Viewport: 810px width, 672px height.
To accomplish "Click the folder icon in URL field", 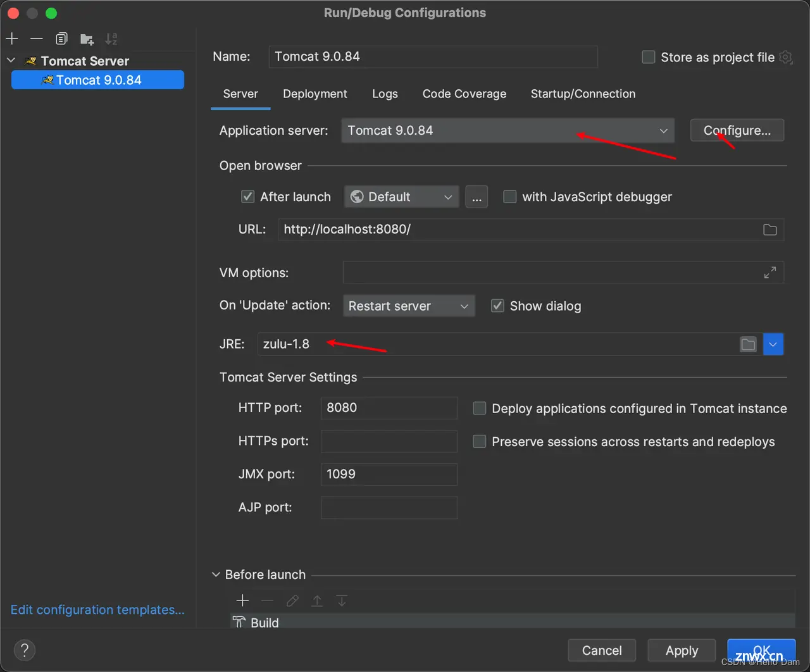I will click(x=770, y=230).
